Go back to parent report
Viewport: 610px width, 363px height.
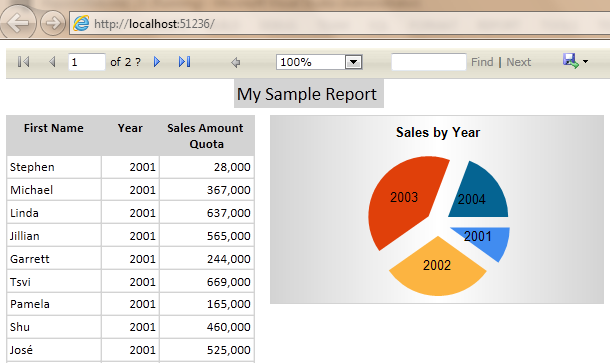tap(235, 62)
